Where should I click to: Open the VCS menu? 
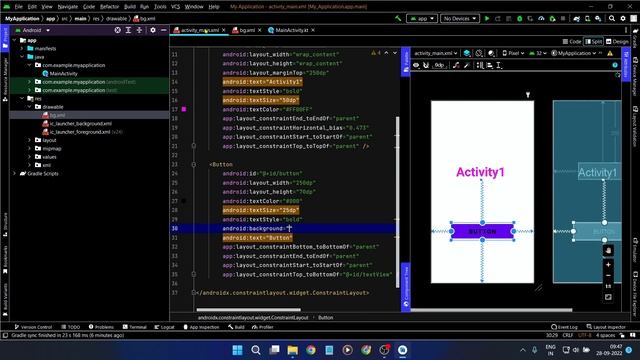(175, 7)
